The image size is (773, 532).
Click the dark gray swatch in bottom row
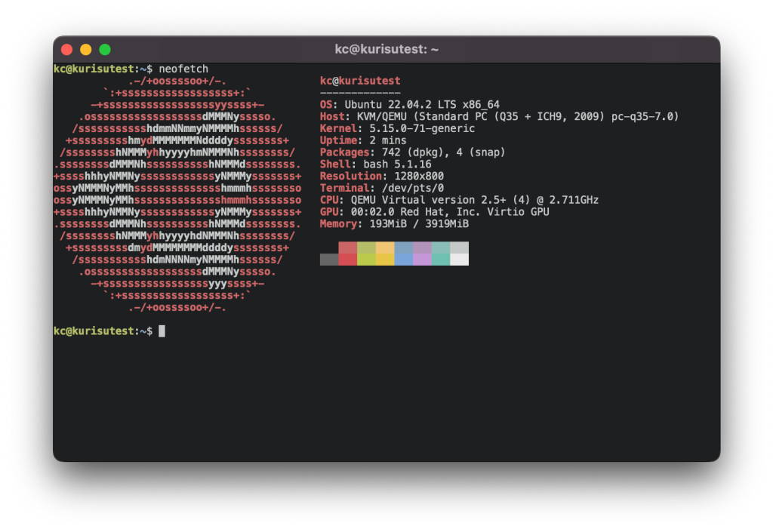(x=329, y=260)
